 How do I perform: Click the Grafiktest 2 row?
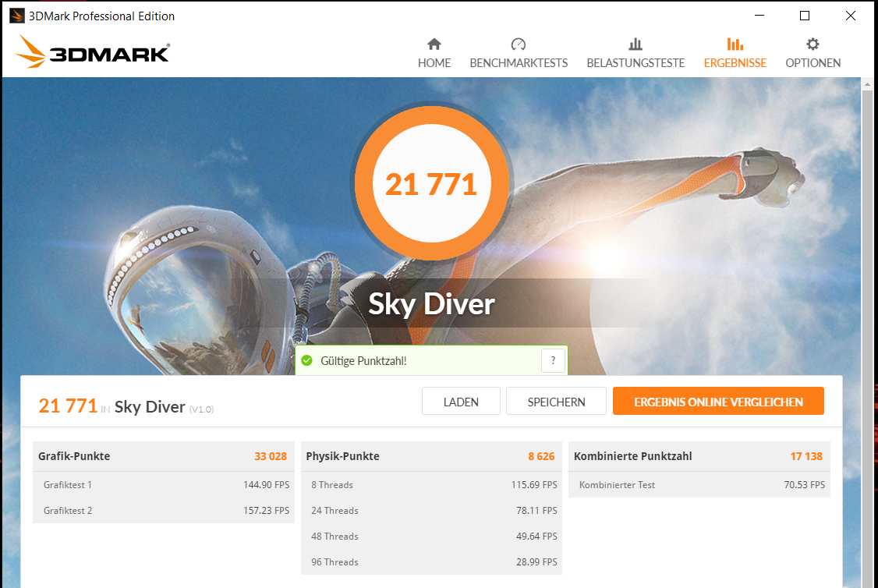[x=164, y=511]
